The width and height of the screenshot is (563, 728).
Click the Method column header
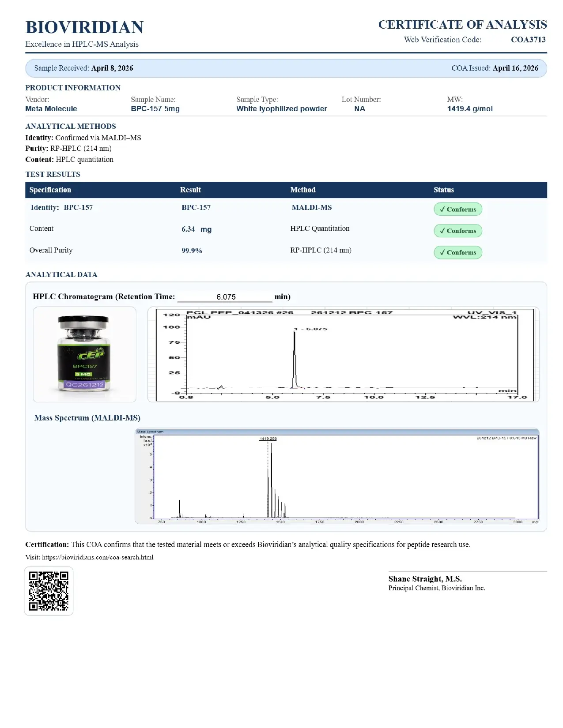click(303, 190)
